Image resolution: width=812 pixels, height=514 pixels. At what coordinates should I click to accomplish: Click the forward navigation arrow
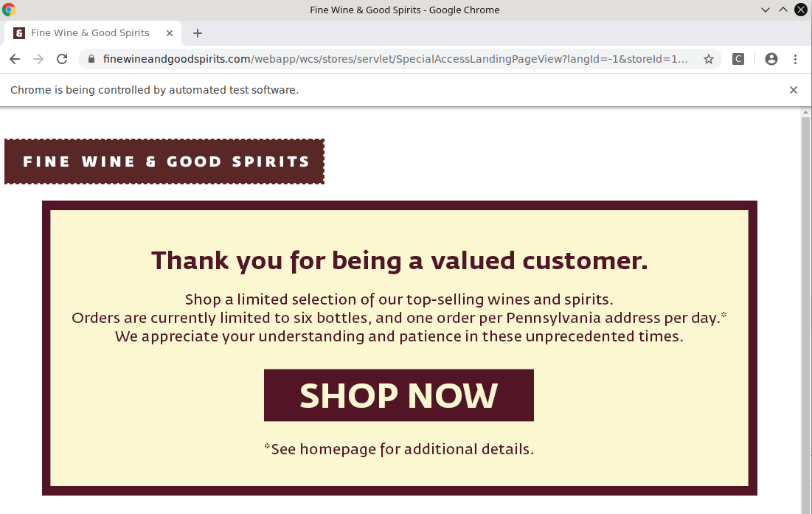(38, 59)
